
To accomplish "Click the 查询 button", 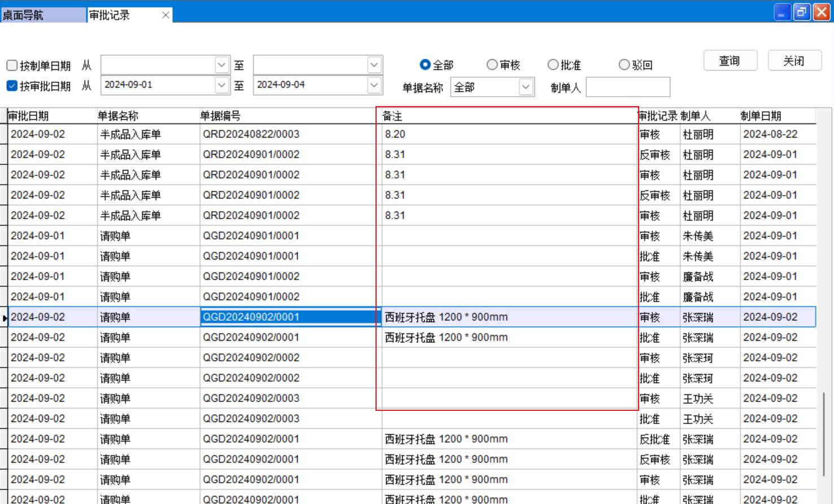I will click(x=730, y=61).
